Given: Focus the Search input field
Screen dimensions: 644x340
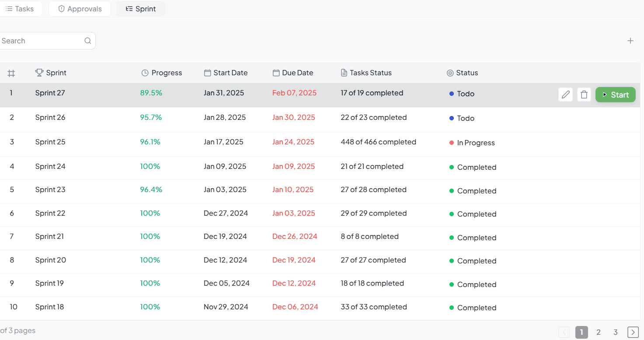Looking at the screenshot, I should point(42,41).
